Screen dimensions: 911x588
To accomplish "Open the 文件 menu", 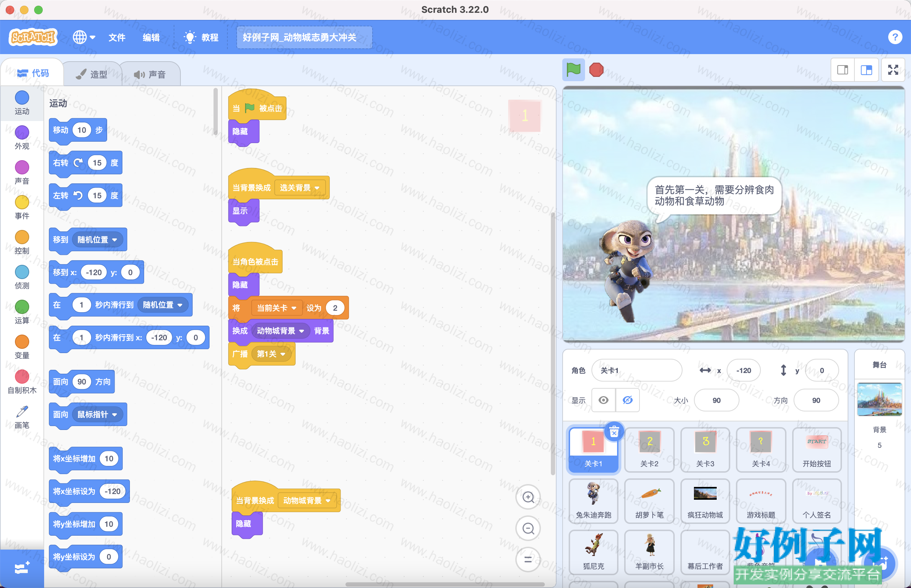I will 117,37.
